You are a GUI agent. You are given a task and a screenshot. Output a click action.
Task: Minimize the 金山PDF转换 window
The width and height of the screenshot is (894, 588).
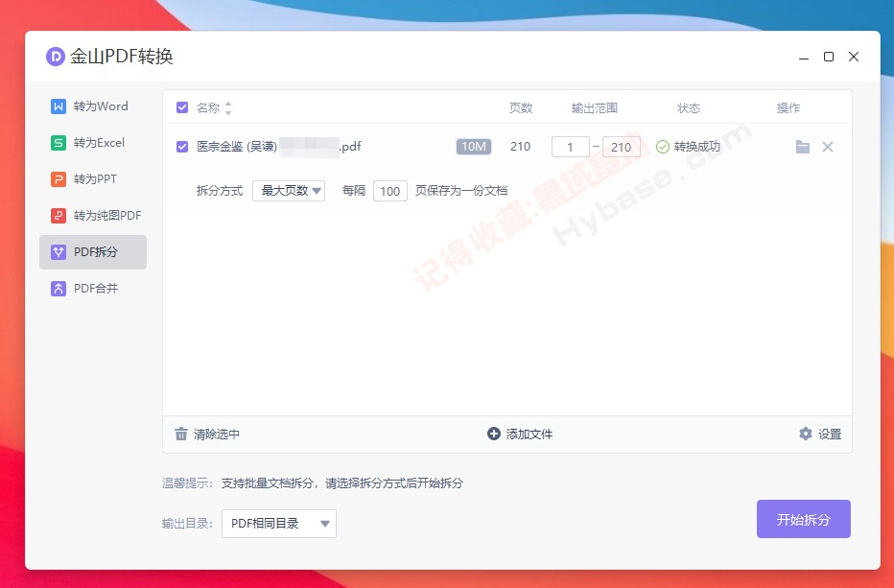click(804, 57)
